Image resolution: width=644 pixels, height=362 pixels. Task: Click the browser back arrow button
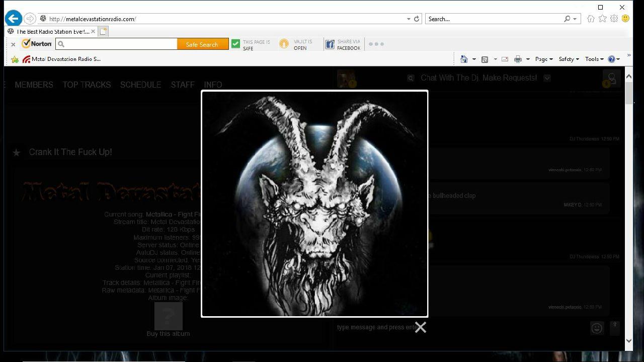tap(14, 19)
